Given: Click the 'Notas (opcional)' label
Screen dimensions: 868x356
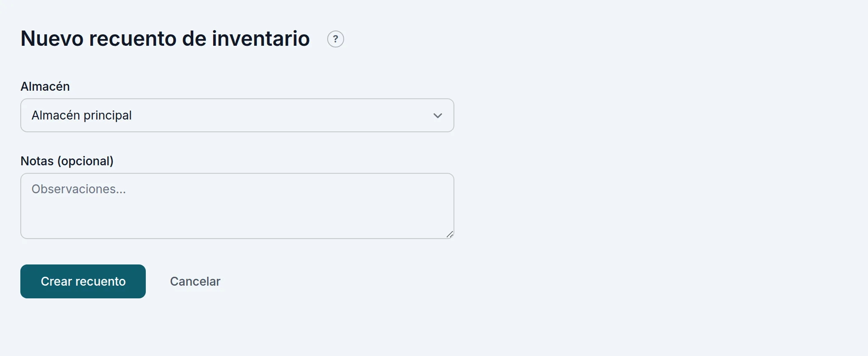Looking at the screenshot, I should tap(67, 161).
